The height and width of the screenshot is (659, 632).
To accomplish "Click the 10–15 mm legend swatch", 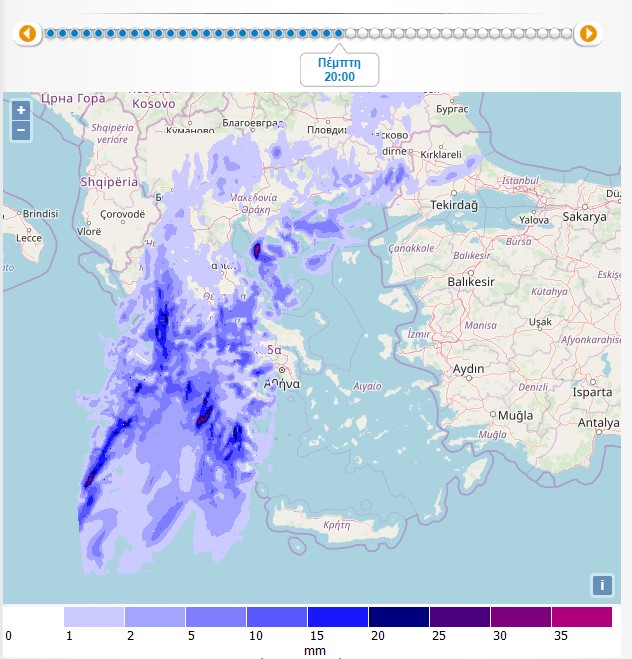I will click(277, 616).
